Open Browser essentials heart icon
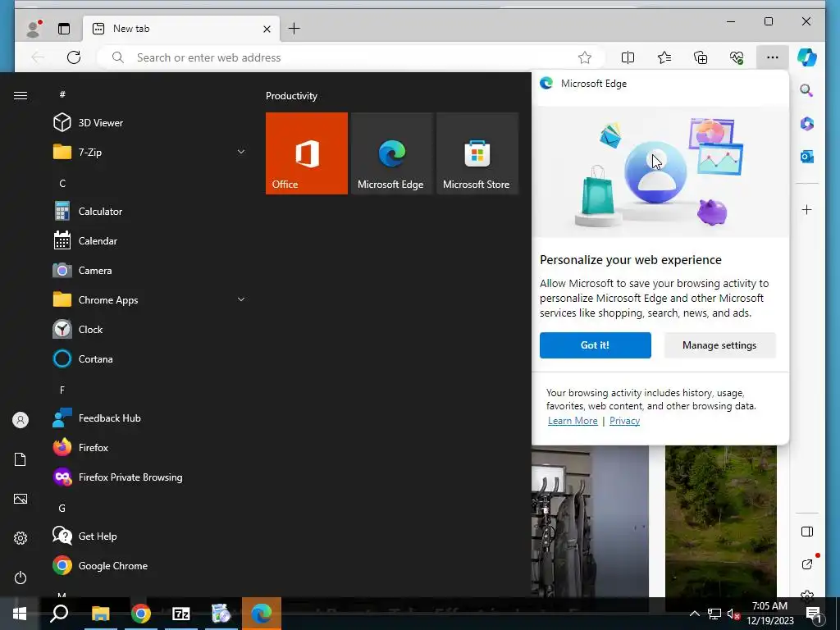Screen dimensions: 840x630 [x=737, y=57]
